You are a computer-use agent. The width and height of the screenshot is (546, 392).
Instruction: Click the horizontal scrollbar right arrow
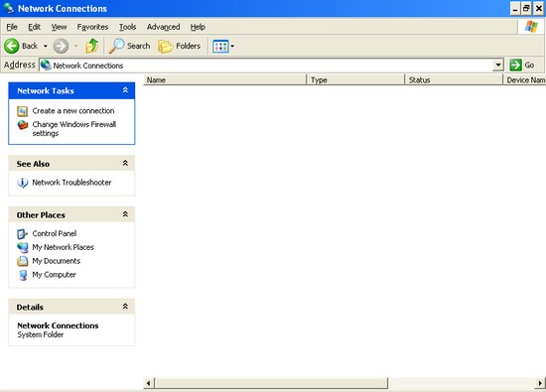[540, 383]
